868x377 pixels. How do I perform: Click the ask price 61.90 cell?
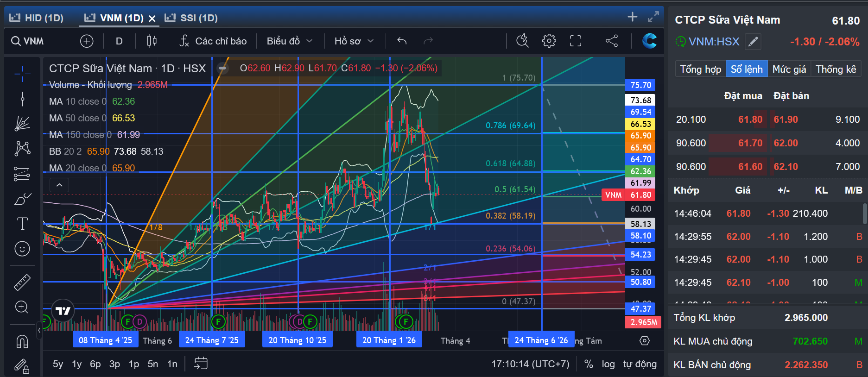[786, 119]
